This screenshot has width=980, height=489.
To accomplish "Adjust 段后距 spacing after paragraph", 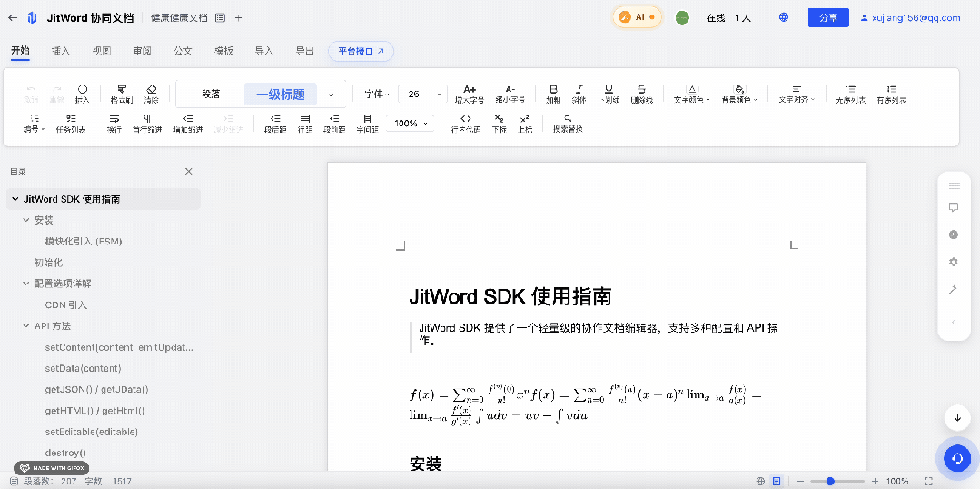I will 273,124.
